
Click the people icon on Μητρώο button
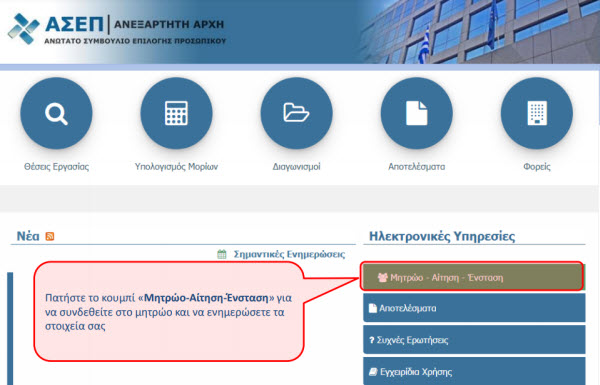[x=382, y=277]
